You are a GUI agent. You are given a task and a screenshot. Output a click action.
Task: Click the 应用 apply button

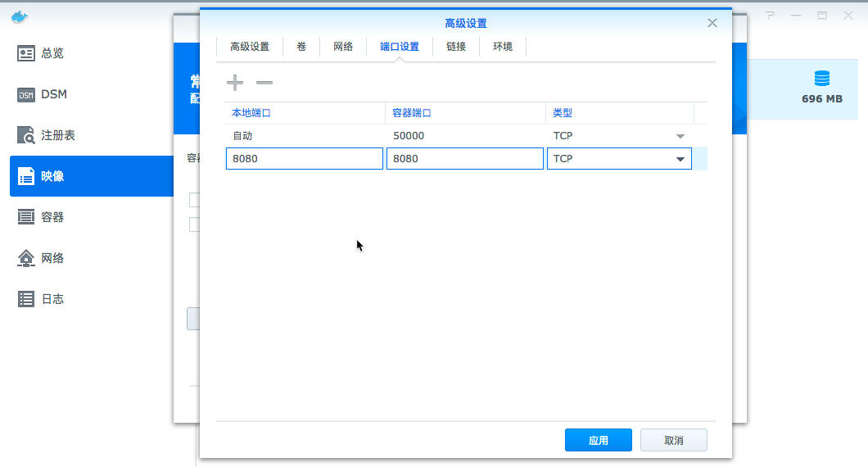[598, 440]
